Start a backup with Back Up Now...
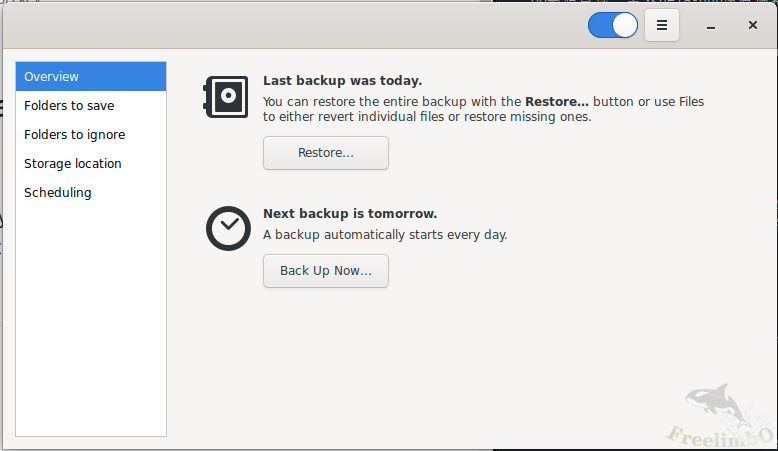 click(325, 270)
